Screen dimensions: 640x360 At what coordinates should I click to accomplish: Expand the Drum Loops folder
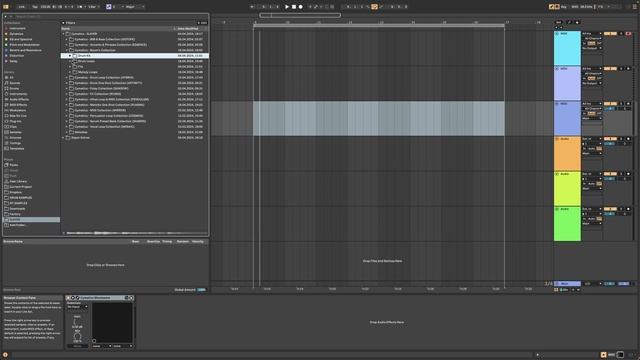(70, 61)
